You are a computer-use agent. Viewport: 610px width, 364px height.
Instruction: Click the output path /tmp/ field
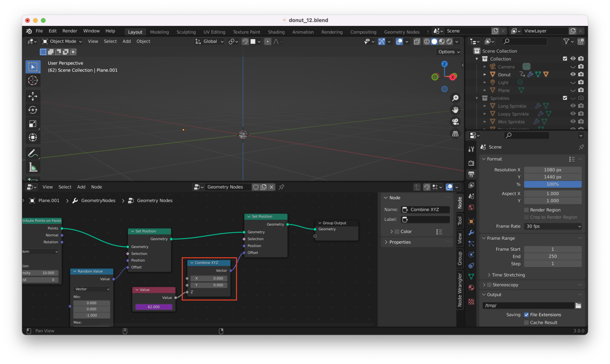(528, 305)
